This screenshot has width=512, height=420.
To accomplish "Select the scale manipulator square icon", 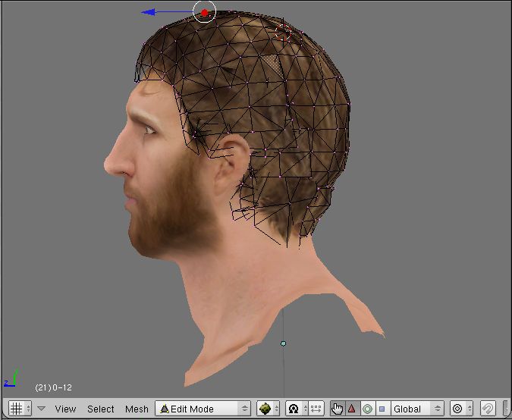I will click(x=382, y=409).
